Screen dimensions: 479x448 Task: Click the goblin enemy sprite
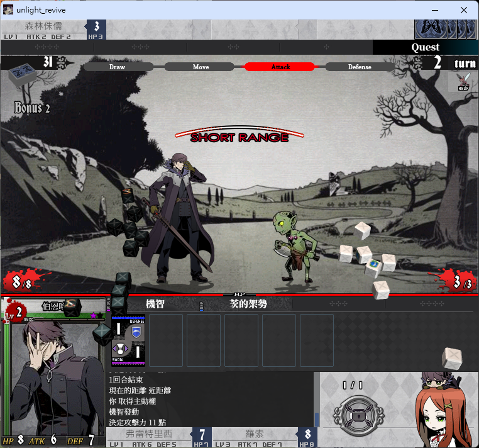pyautogui.click(x=295, y=246)
